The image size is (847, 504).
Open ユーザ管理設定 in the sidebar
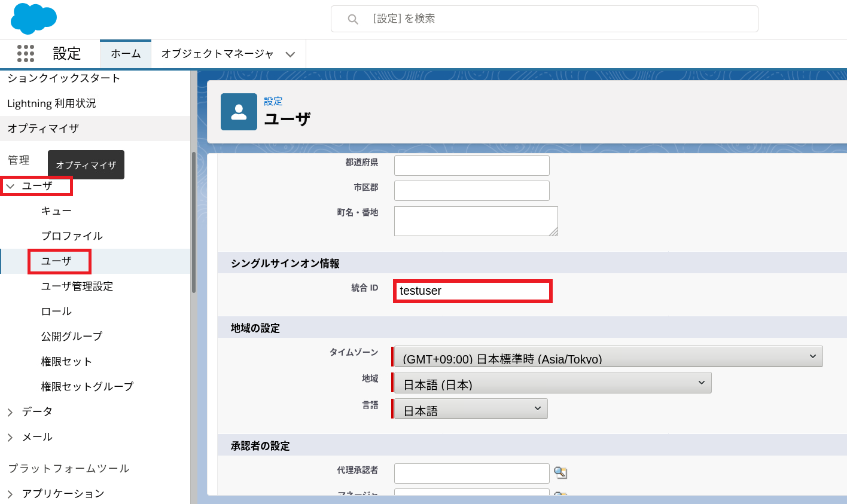pyautogui.click(x=77, y=286)
